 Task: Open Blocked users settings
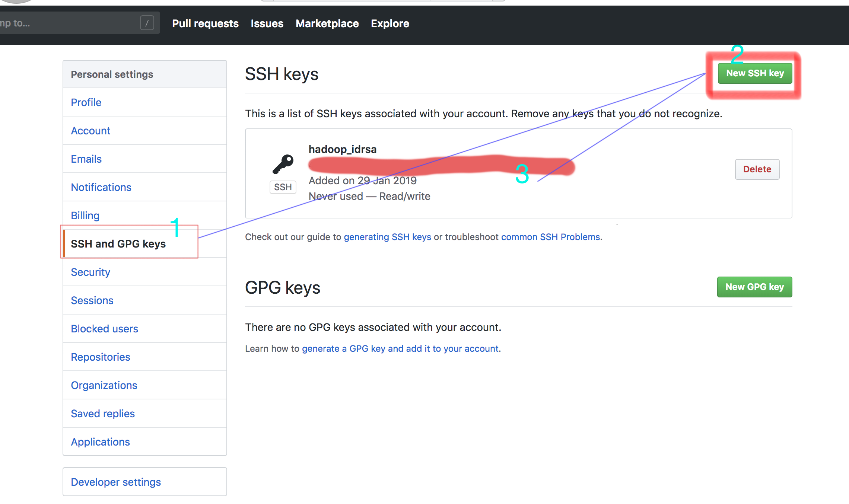(145, 329)
